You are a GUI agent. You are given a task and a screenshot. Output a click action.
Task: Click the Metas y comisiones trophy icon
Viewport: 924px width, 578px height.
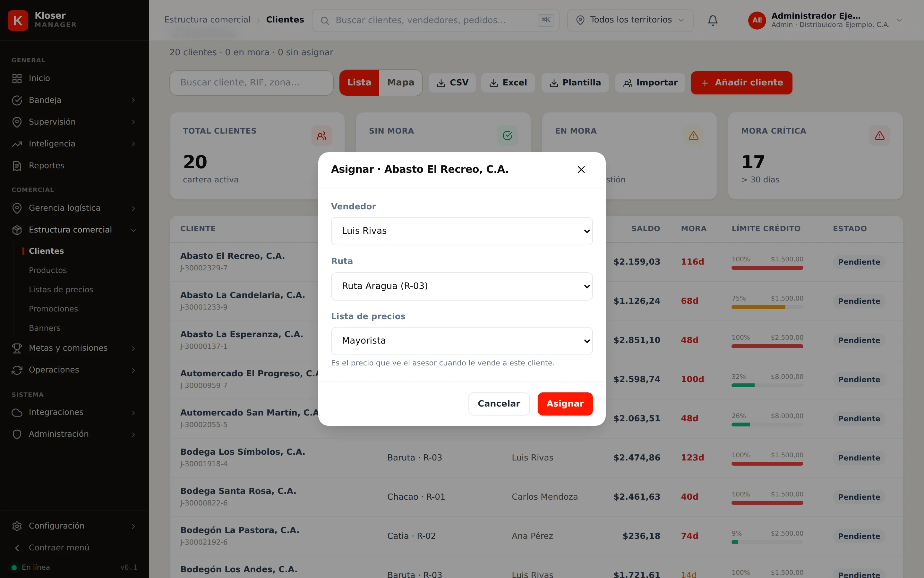(x=17, y=348)
